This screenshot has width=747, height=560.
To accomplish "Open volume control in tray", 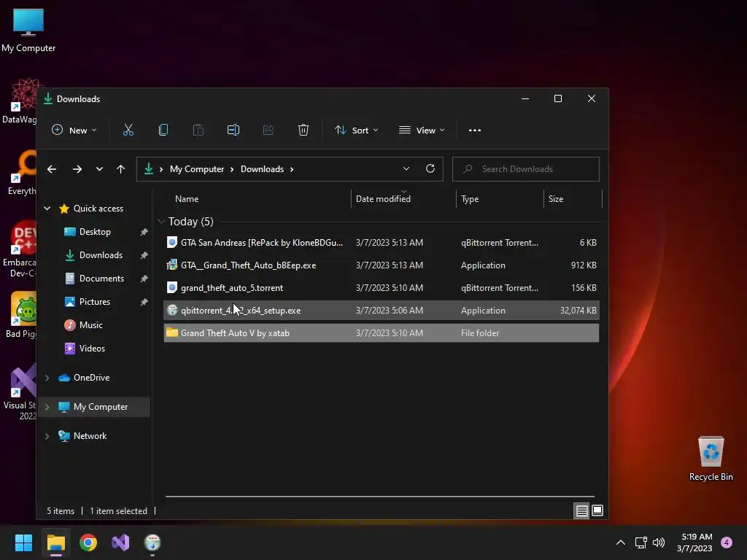I will coord(659,542).
